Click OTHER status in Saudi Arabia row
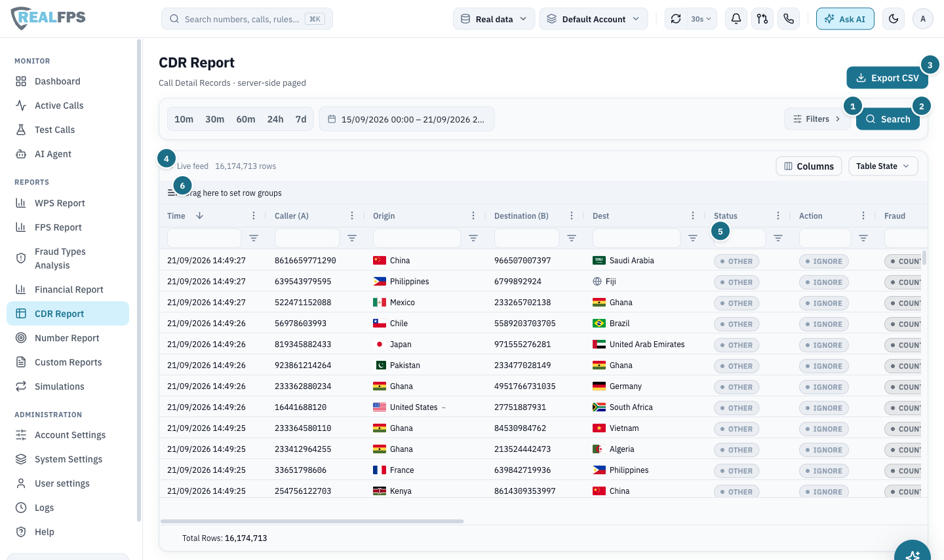The height and width of the screenshot is (560, 944). tap(736, 261)
